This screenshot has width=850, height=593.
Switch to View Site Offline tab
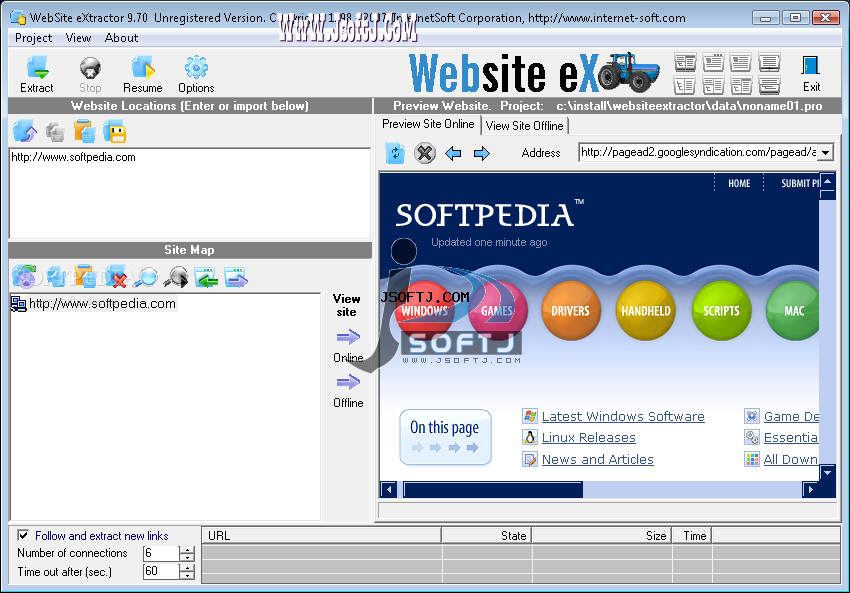pos(524,126)
